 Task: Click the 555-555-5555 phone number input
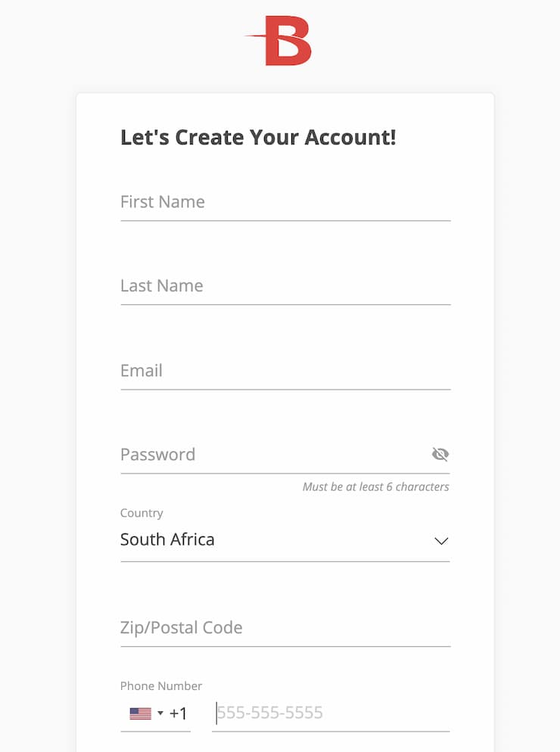point(331,713)
